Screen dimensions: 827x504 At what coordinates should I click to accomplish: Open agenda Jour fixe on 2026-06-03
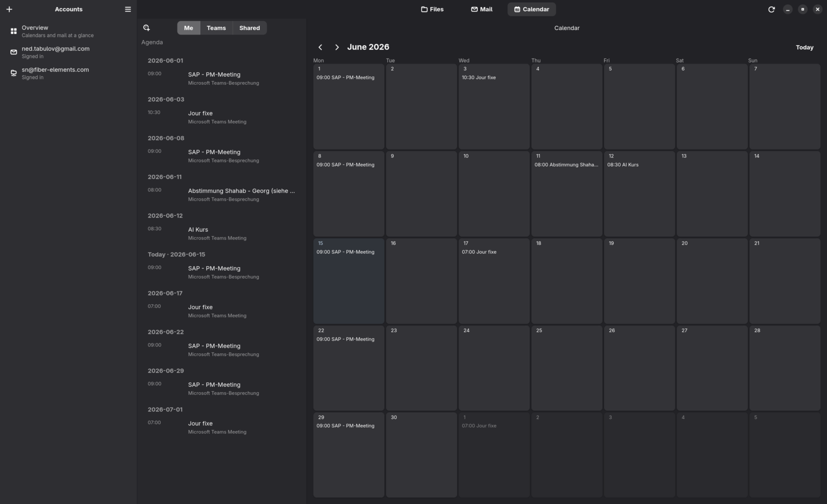pyautogui.click(x=221, y=117)
